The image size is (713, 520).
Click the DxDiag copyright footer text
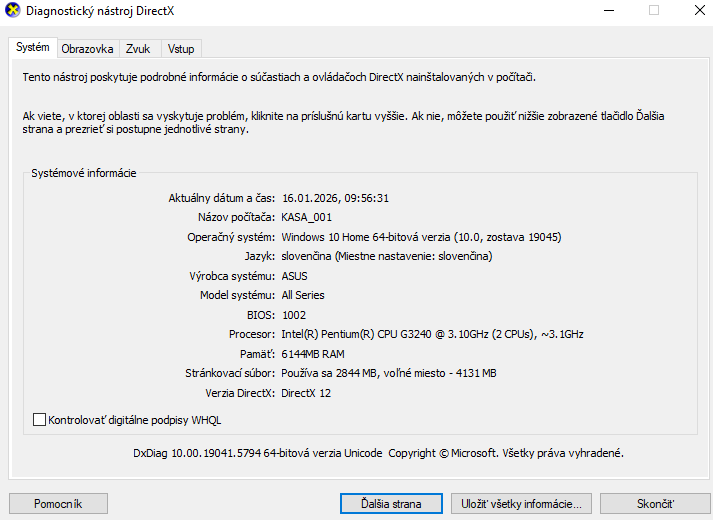click(x=378, y=453)
